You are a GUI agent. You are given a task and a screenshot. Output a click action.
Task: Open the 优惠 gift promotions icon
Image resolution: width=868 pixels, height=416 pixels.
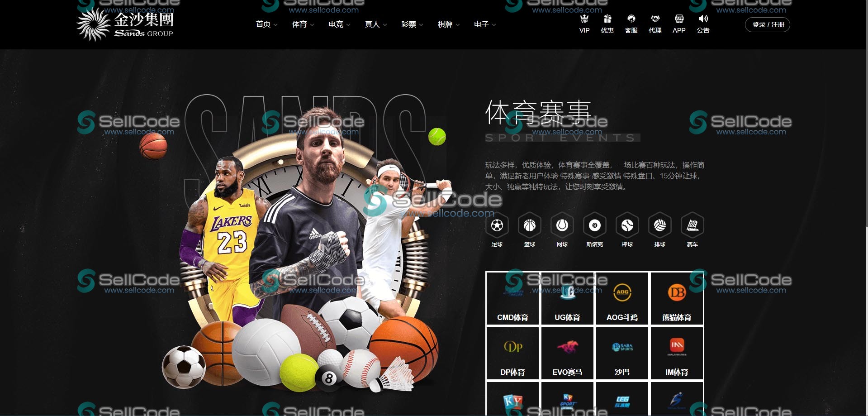point(607,19)
